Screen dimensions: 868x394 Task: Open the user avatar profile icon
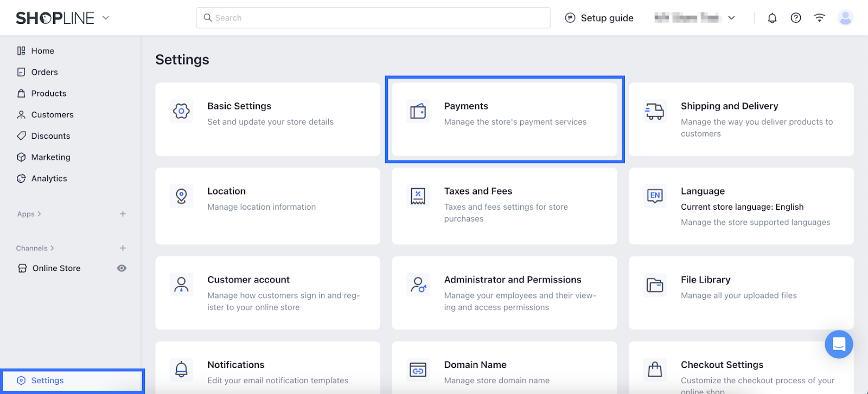[x=845, y=18]
